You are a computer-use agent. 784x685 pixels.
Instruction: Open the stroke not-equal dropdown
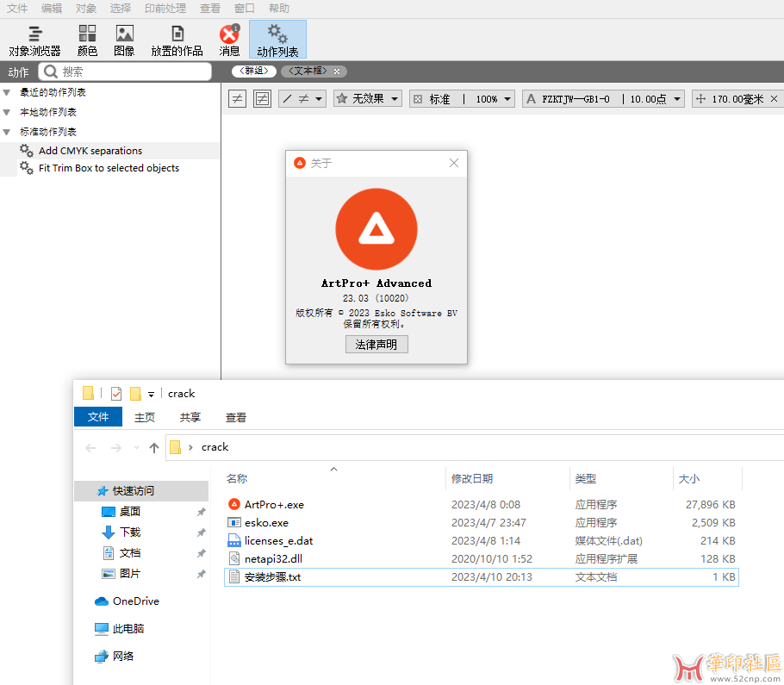(x=302, y=98)
